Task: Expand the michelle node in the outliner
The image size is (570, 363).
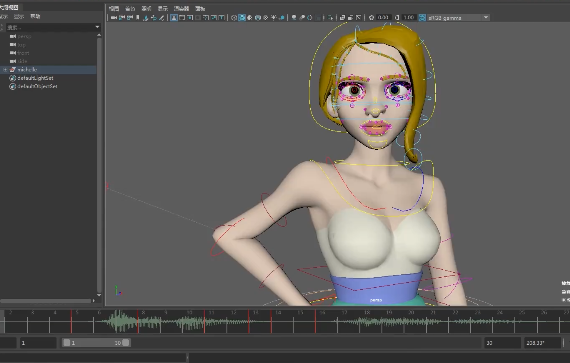Action: [x=5, y=69]
